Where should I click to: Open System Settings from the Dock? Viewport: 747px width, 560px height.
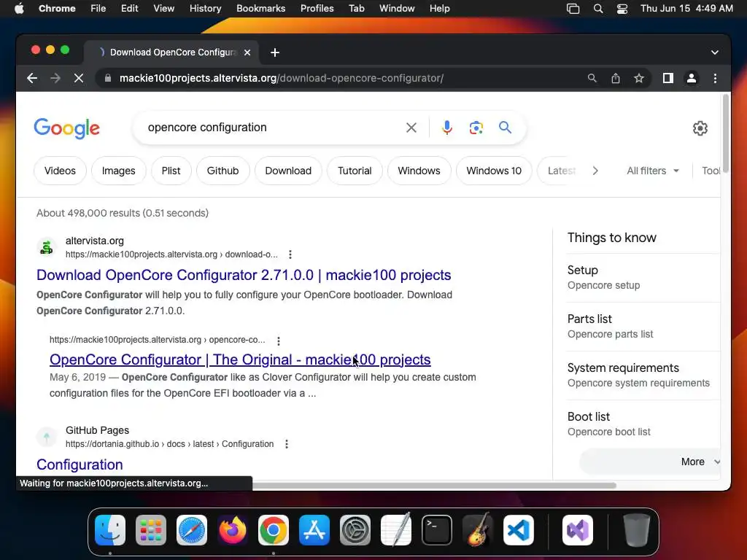point(355,530)
